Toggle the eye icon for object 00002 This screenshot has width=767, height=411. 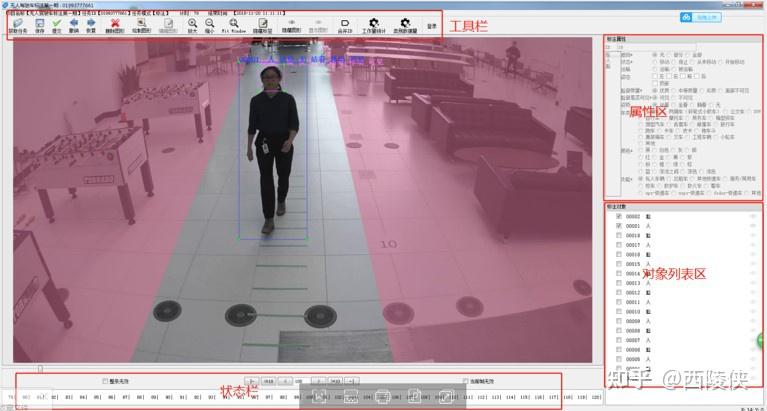753,216
